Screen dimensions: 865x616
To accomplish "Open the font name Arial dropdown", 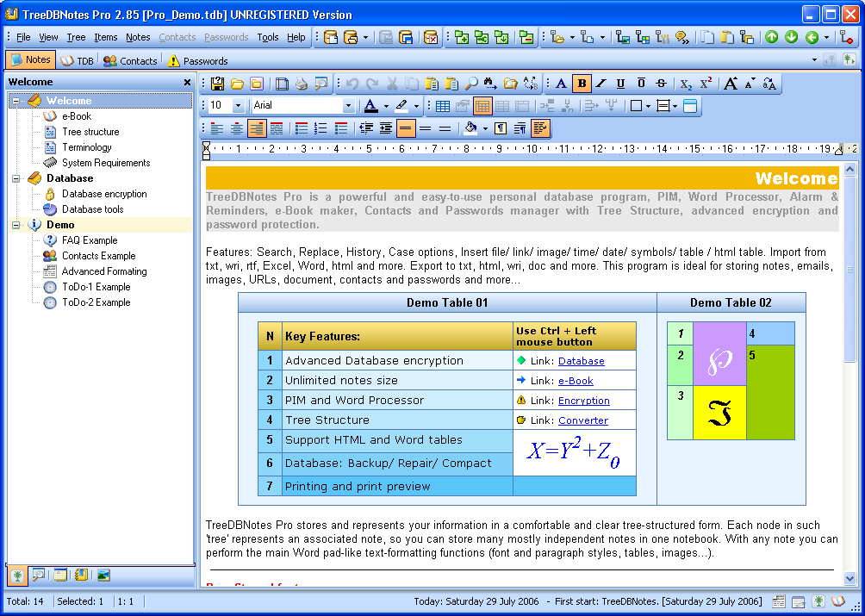I will pyautogui.click(x=348, y=106).
